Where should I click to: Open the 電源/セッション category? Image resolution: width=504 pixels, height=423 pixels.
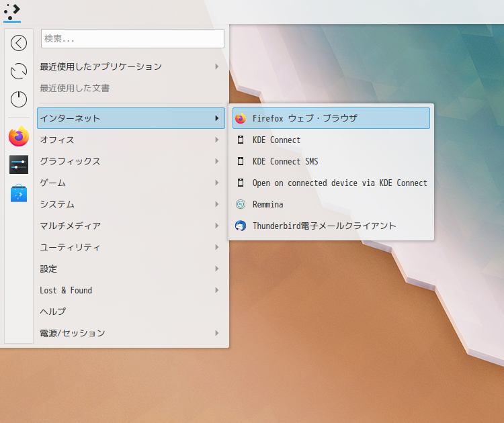pos(130,333)
